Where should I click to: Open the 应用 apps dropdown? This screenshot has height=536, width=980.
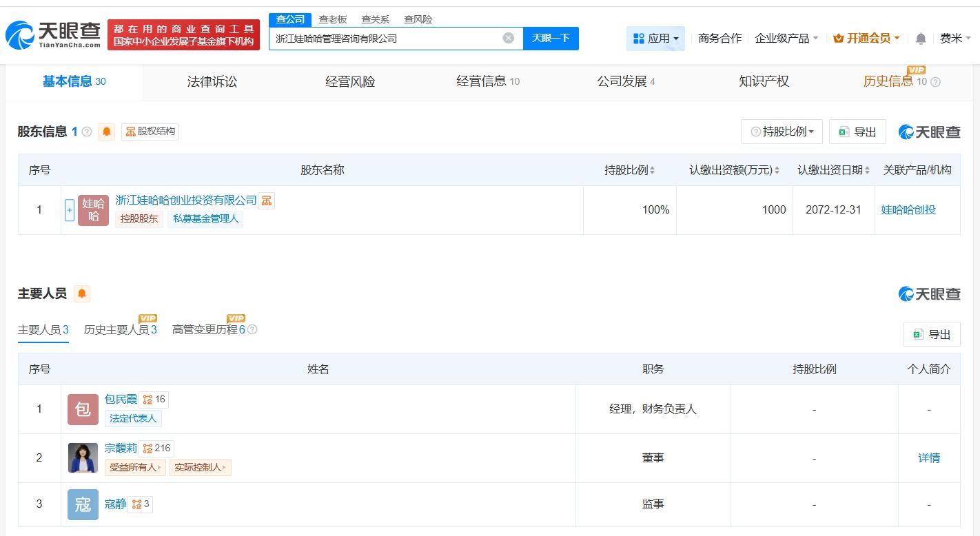655,39
